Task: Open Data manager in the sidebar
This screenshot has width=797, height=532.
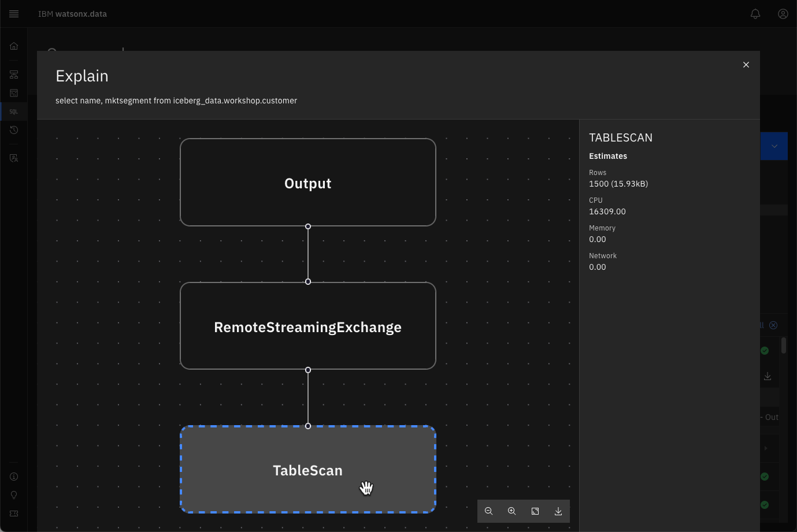Action: pyautogui.click(x=14, y=93)
